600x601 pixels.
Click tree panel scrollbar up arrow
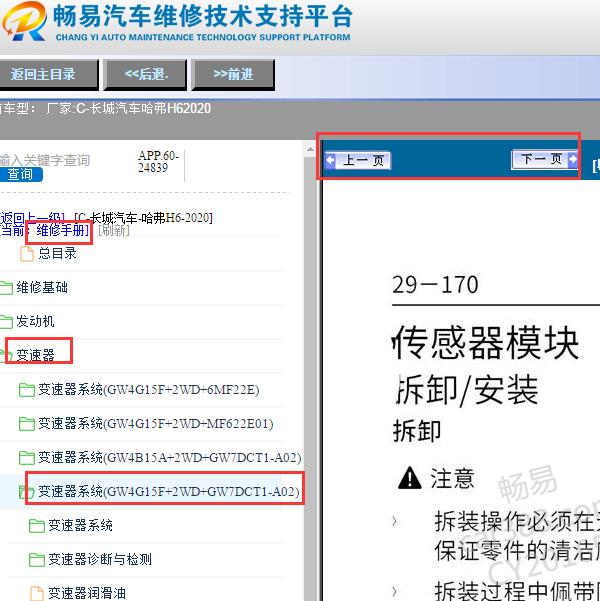click(x=310, y=149)
